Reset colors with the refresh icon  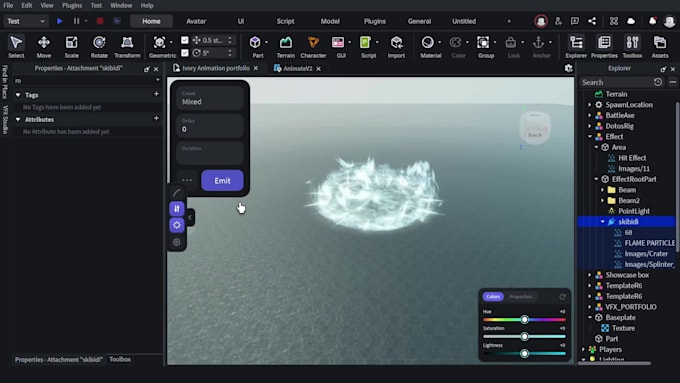[562, 297]
